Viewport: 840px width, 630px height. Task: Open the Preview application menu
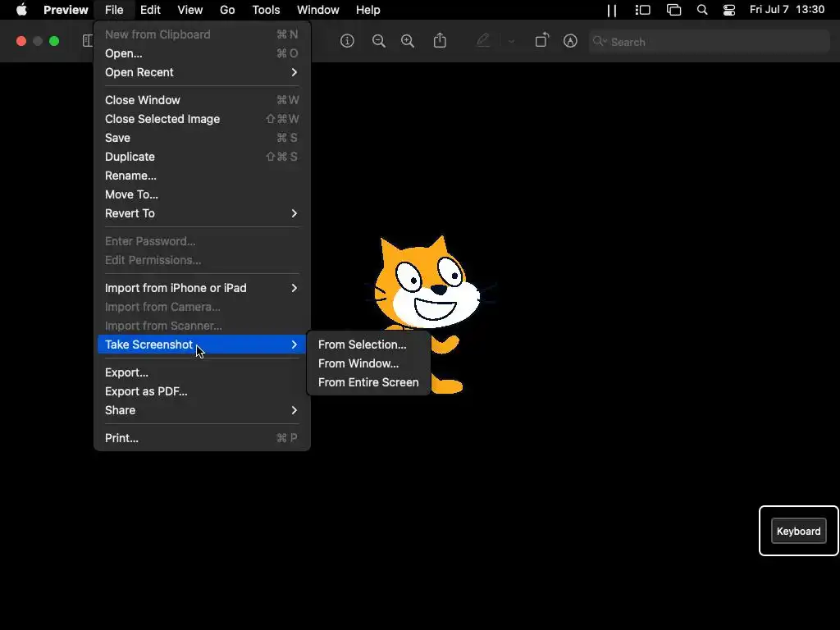[66, 10]
